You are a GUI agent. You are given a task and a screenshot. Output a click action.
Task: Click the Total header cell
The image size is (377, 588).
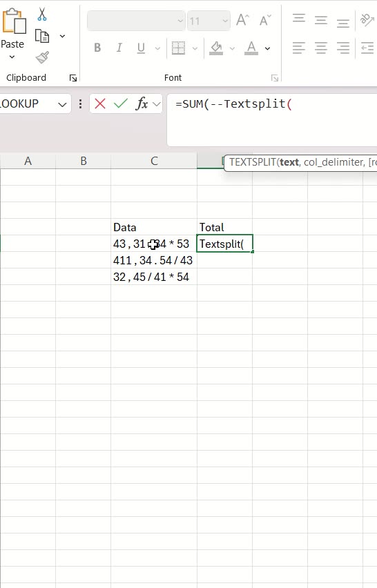point(224,227)
